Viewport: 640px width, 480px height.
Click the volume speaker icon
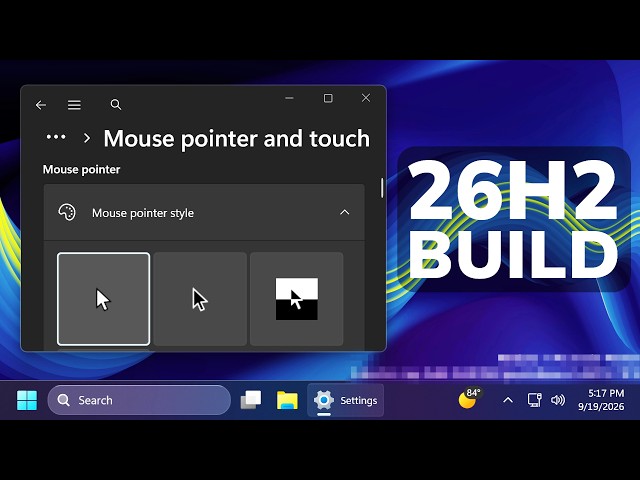[x=558, y=400]
